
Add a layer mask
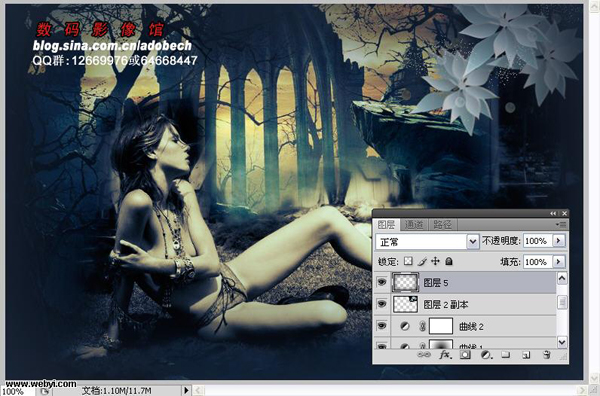[465, 355]
